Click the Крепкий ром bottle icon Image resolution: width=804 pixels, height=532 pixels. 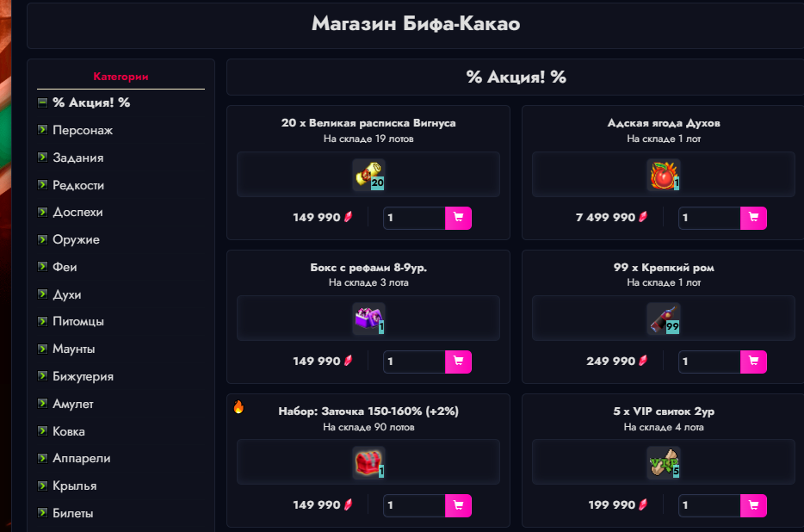point(664,319)
